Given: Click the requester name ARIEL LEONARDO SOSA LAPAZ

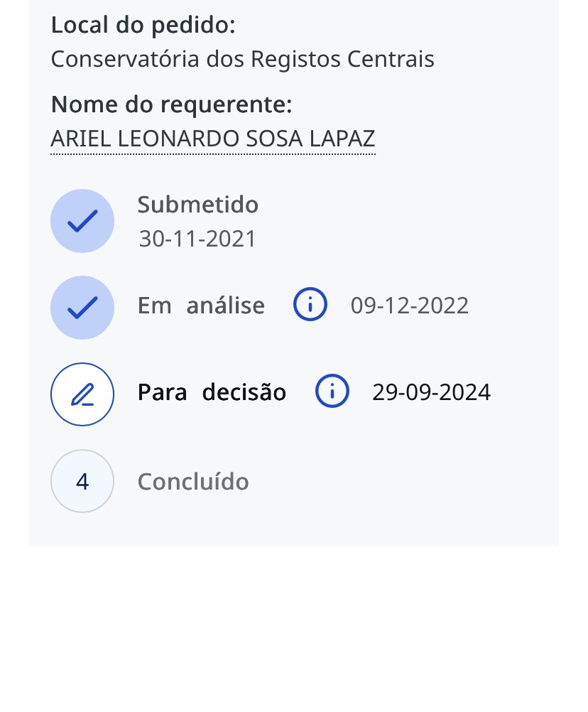Looking at the screenshot, I should [213, 139].
